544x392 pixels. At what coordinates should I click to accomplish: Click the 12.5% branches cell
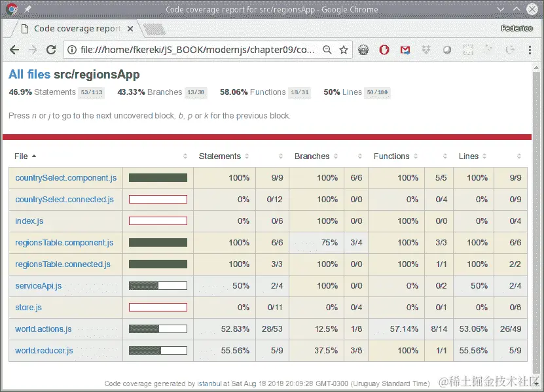pyautogui.click(x=317, y=329)
